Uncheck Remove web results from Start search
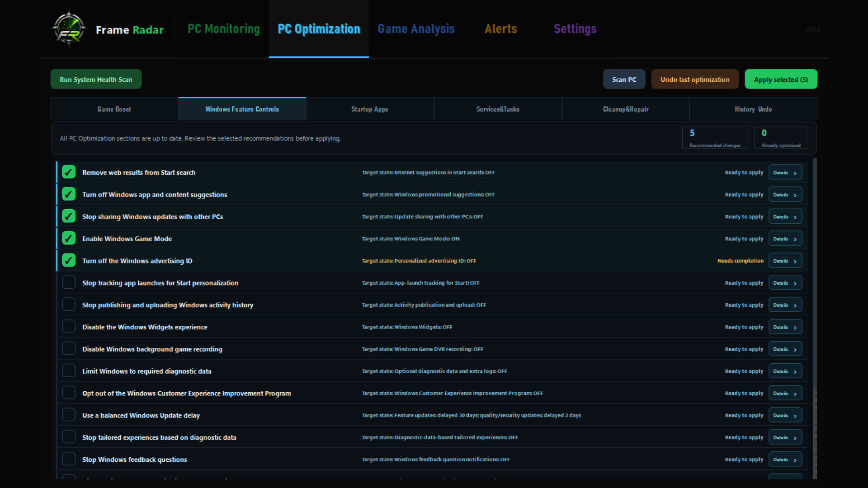This screenshot has height=488, width=868. 69,172
